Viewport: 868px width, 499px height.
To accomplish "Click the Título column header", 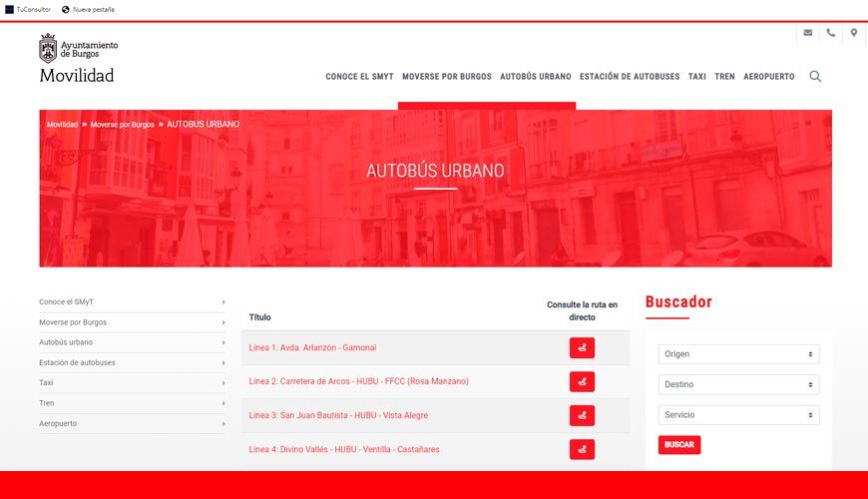I will 259,317.
